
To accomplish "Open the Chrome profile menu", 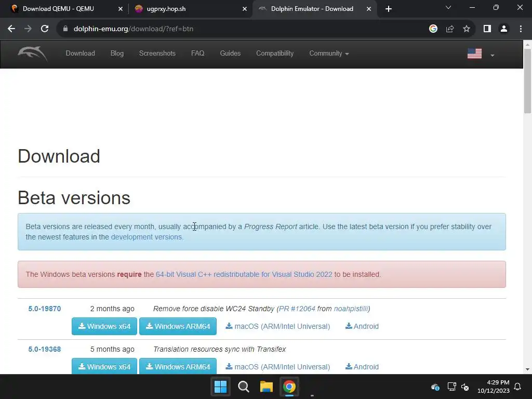I will pyautogui.click(x=504, y=29).
